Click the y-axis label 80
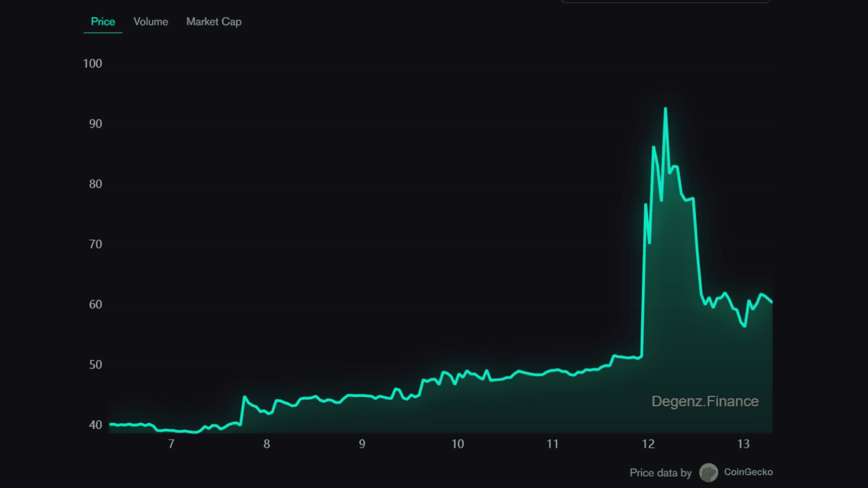The image size is (868, 488). tap(96, 184)
